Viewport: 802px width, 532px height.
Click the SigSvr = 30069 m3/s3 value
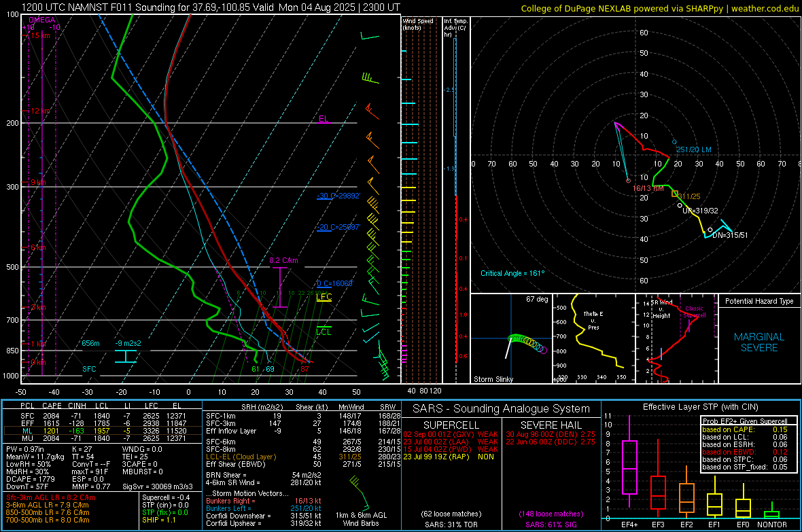pyautogui.click(x=158, y=486)
